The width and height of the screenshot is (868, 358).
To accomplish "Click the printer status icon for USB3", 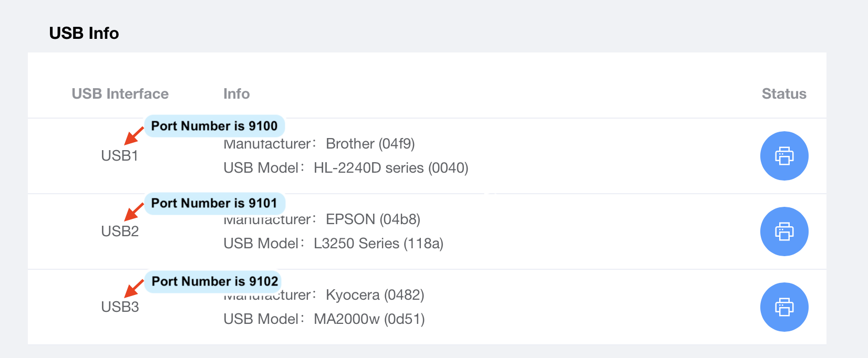I will point(784,307).
